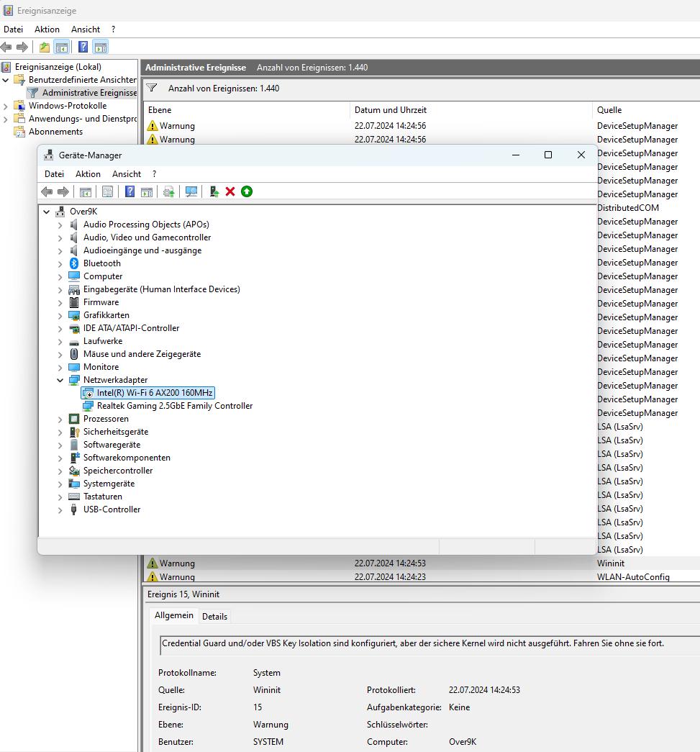Expand the Bluetooth category
Viewport: 700px width, 752px height.
[60, 264]
